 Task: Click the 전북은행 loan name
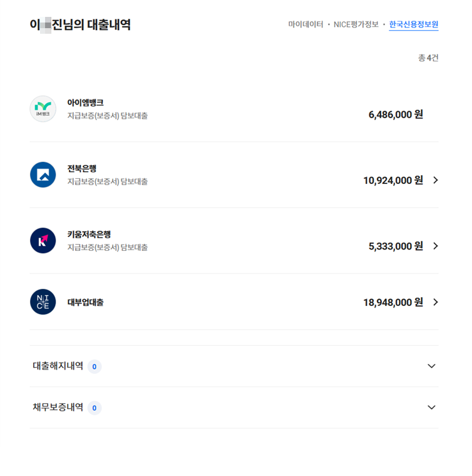(81, 168)
